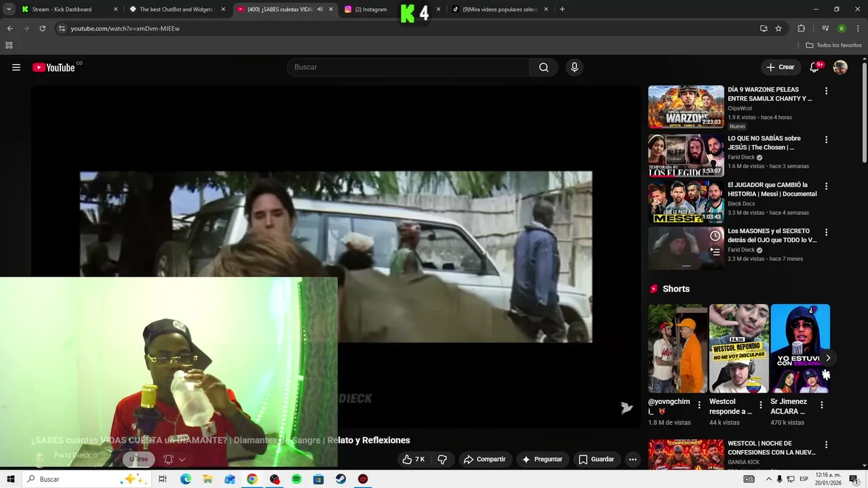Open YouTube notifications bell

pos(815,67)
